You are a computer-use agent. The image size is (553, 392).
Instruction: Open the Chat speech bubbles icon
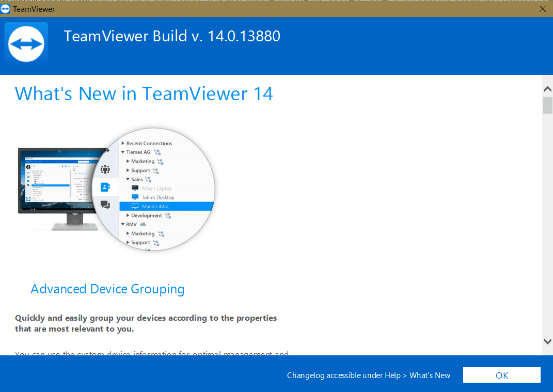[x=105, y=205]
